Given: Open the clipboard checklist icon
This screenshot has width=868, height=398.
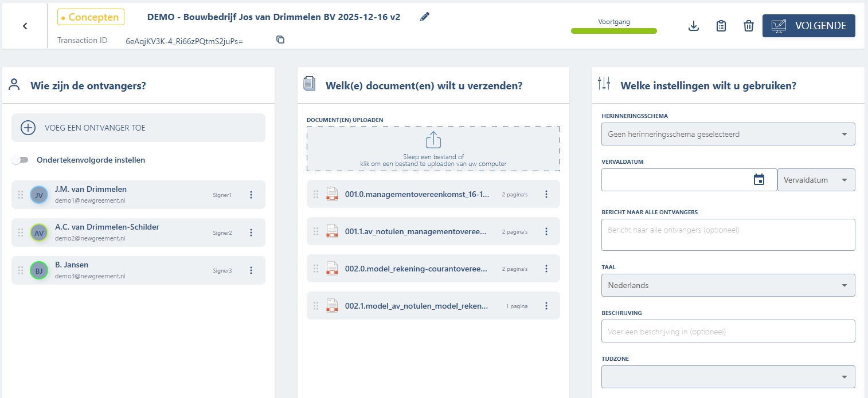Looking at the screenshot, I should [x=721, y=26].
